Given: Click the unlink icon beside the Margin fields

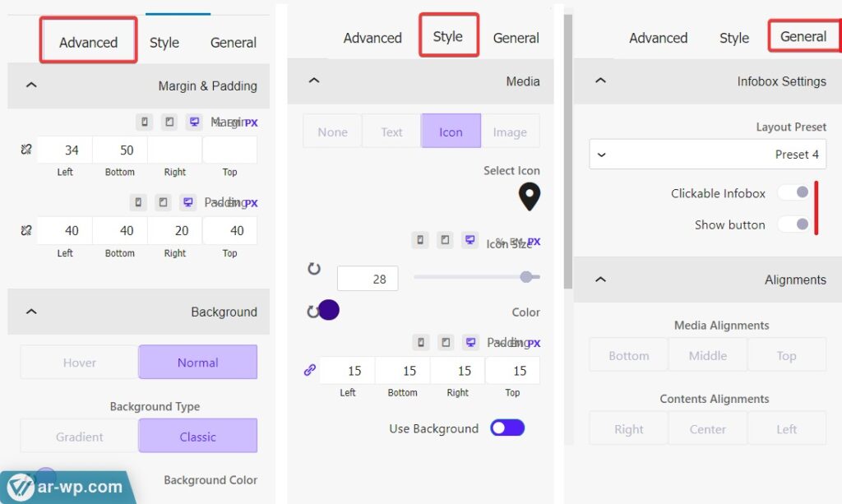Looking at the screenshot, I should pyautogui.click(x=25, y=150).
